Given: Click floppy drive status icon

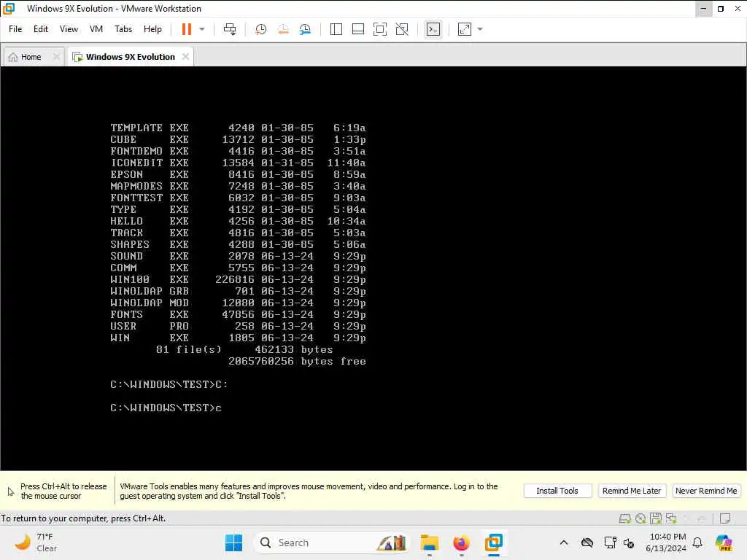Looking at the screenshot, I should pyautogui.click(x=656, y=518).
